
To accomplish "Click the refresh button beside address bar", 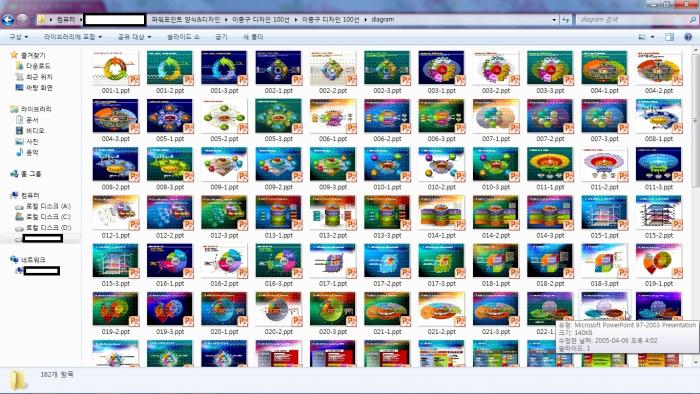I will pos(566,20).
